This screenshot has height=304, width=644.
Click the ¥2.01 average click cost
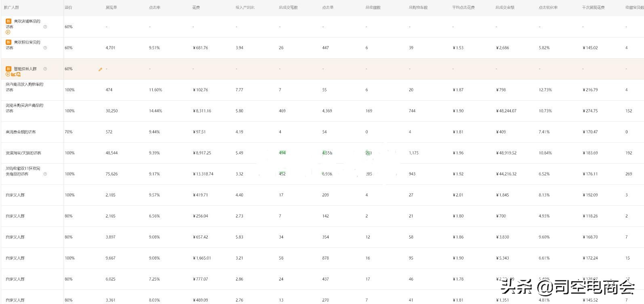tap(458, 195)
